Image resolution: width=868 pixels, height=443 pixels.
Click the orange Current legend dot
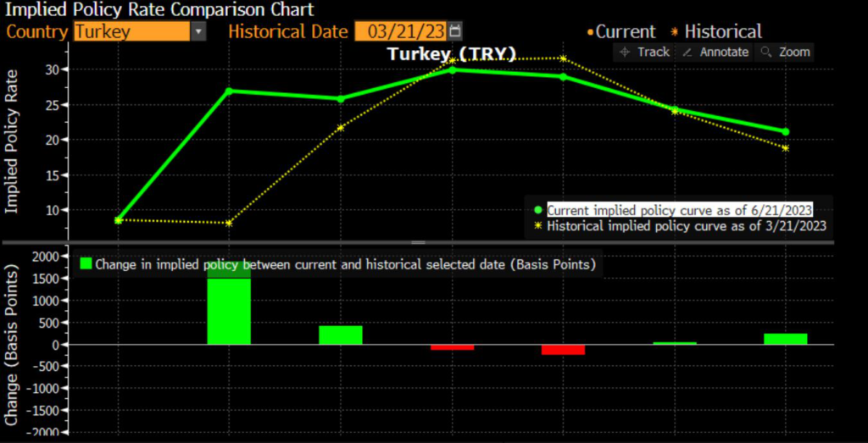[590, 33]
